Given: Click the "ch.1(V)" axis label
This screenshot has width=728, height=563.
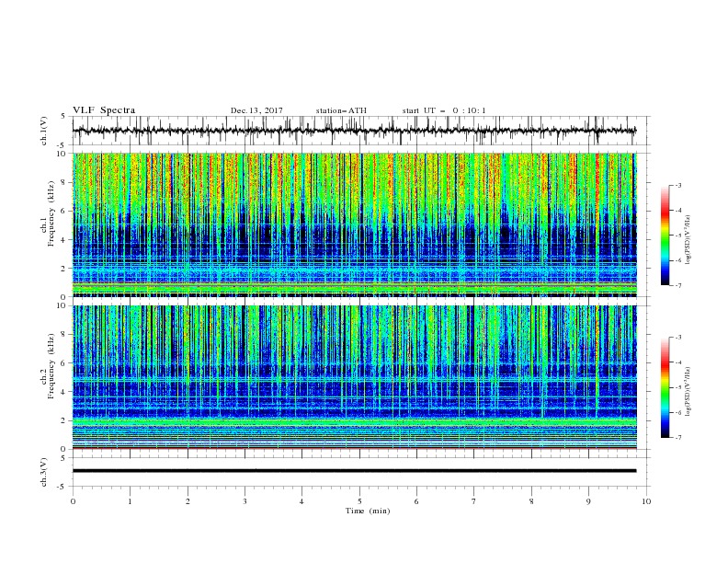Looking at the screenshot, I should point(44,131).
